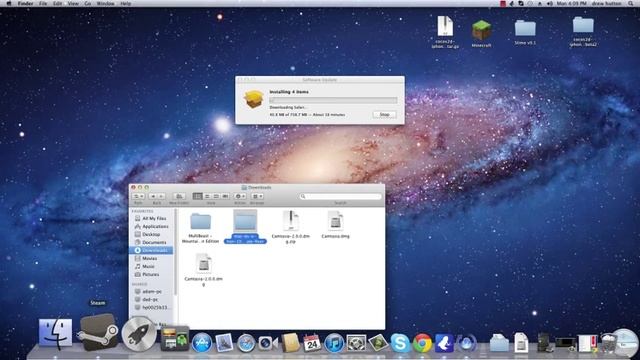
Task: Go forward in Finder Downloads window
Action: point(161,196)
